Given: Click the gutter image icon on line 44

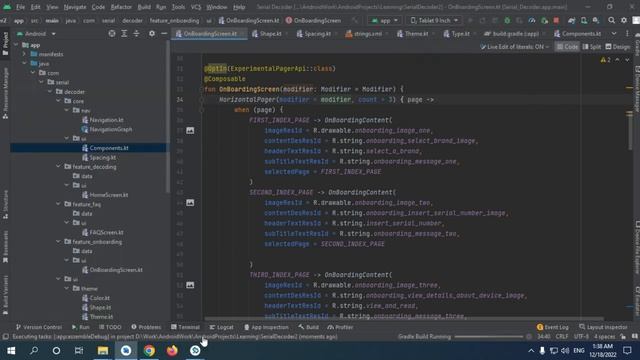Looking at the screenshot, I should coord(190,202).
